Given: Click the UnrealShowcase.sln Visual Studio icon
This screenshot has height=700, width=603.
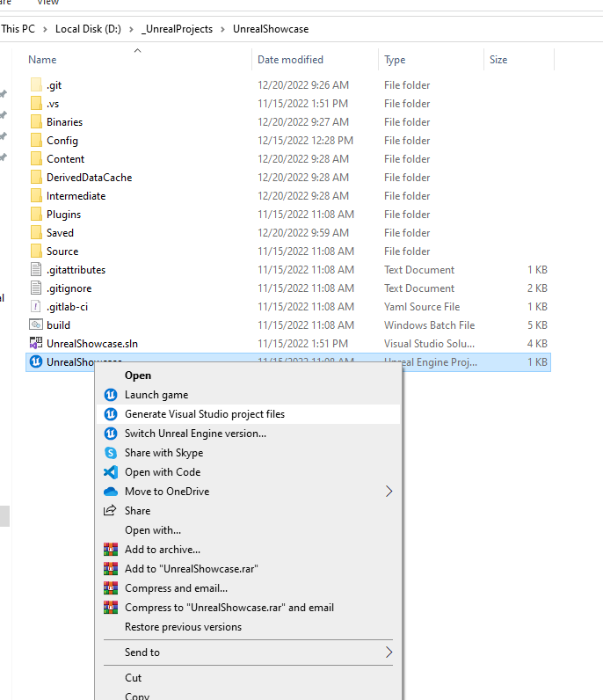Looking at the screenshot, I should coord(36,344).
